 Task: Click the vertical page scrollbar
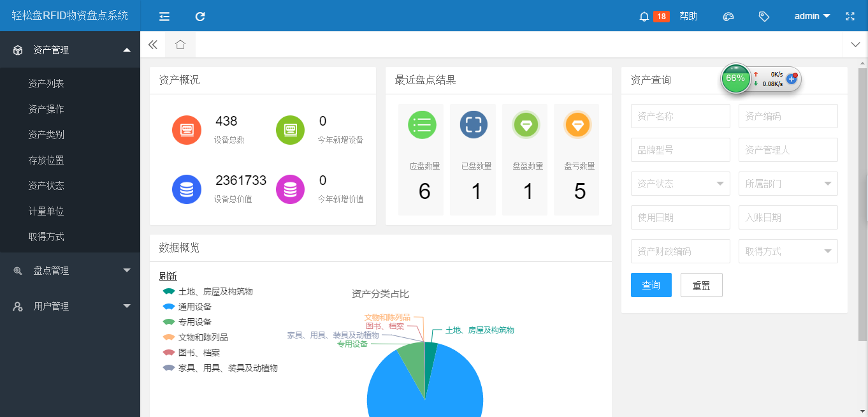(x=862, y=204)
